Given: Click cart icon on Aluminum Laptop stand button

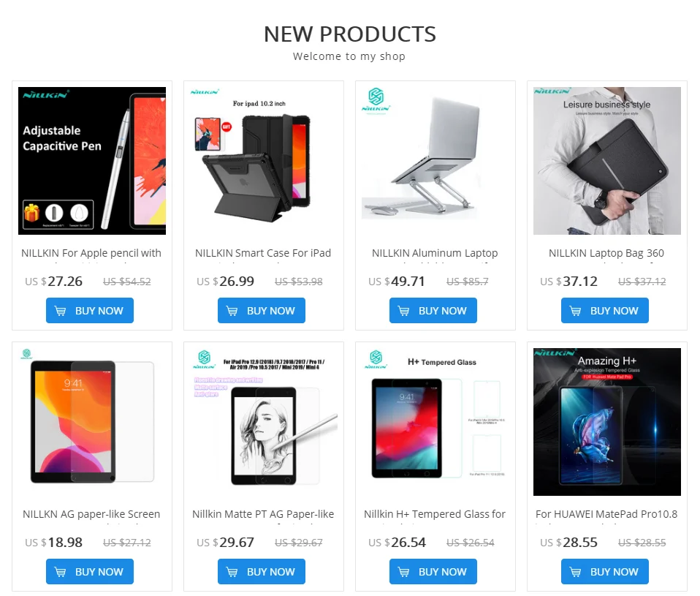Looking at the screenshot, I should coord(403,311).
